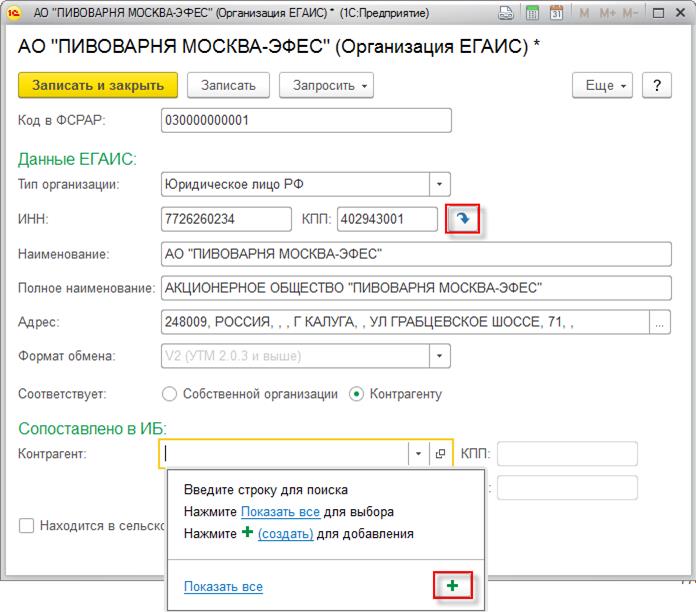Image resolution: width=696 pixels, height=612 pixels.
Task: Click Показать все link at popup bottom
Action: click(223, 586)
